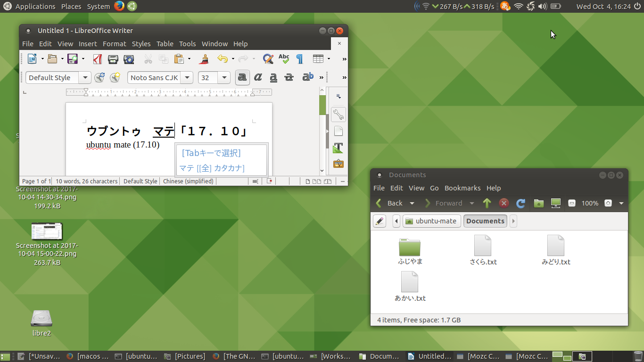
Task: Click the New Style icon
Action: coord(115,78)
